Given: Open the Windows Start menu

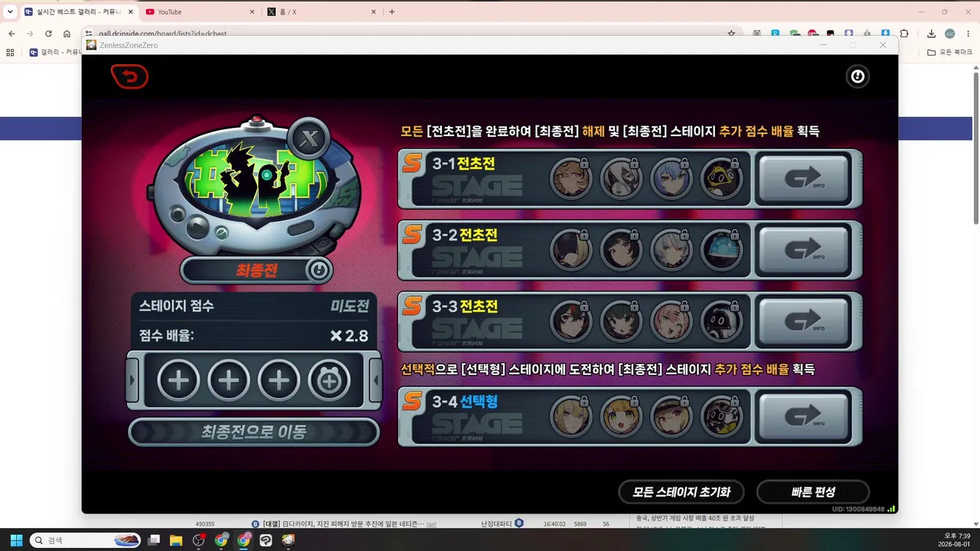Looking at the screenshot, I should pyautogui.click(x=16, y=540).
